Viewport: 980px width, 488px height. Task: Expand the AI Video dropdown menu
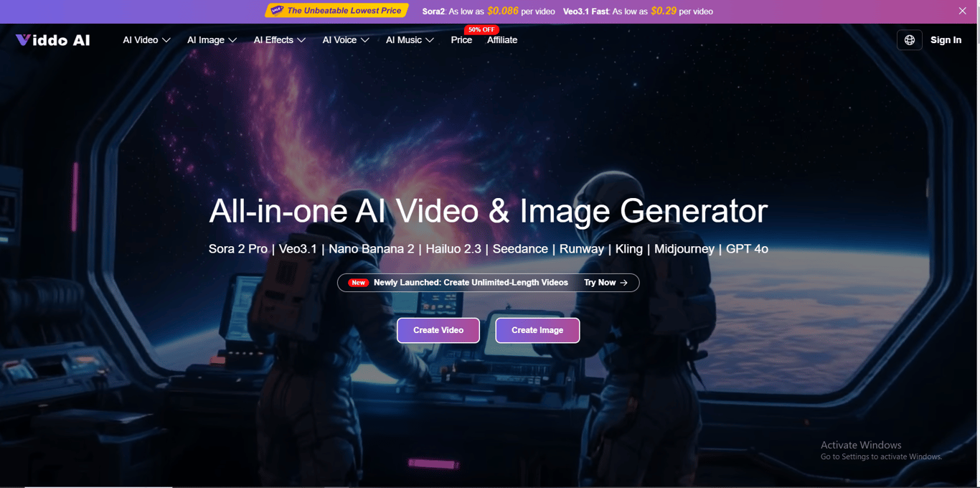coord(146,40)
